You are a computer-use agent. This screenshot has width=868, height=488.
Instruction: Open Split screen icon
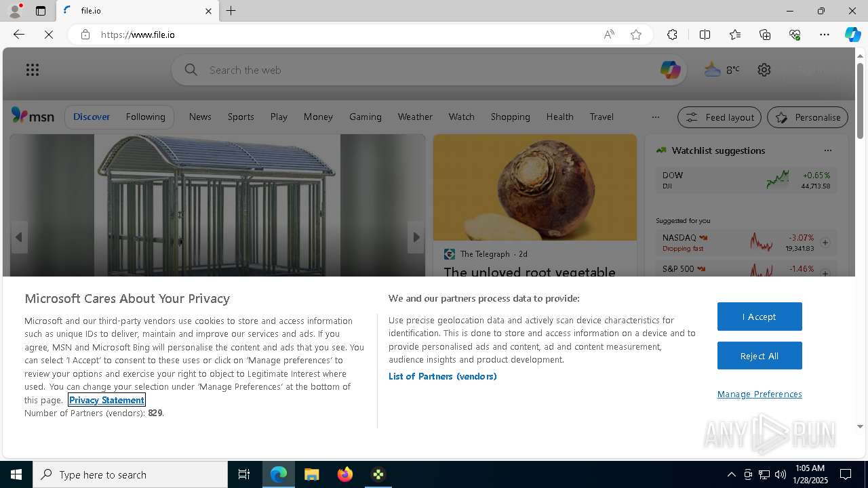click(705, 35)
